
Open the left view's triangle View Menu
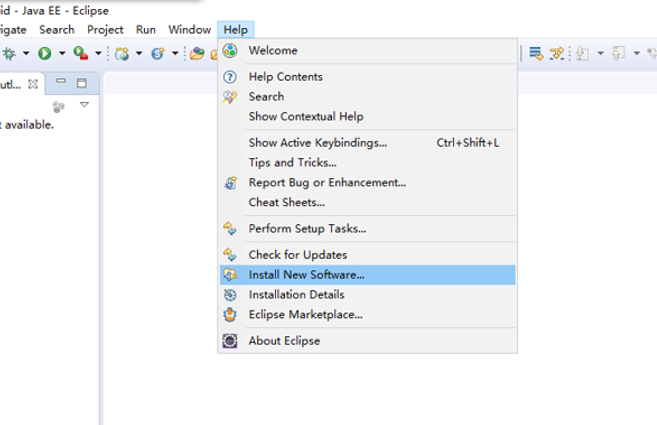coord(84,104)
